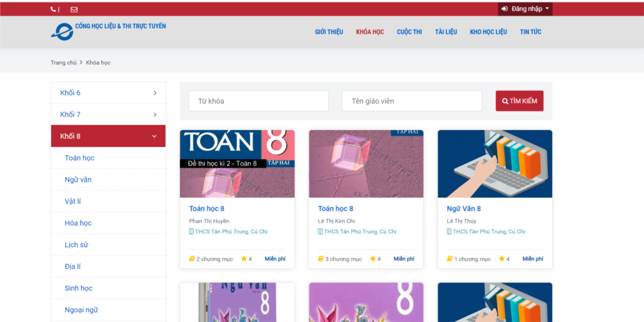Open Toán học 8 course by Phan Thị Huyền
Viewport: 644px width, 322px height.
click(x=206, y=209)
